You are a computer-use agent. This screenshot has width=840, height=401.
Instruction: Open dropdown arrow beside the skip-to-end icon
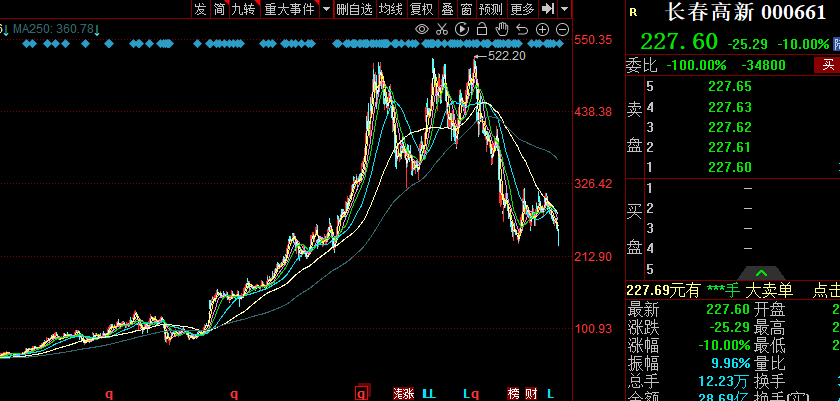click(x=564, y=9)
